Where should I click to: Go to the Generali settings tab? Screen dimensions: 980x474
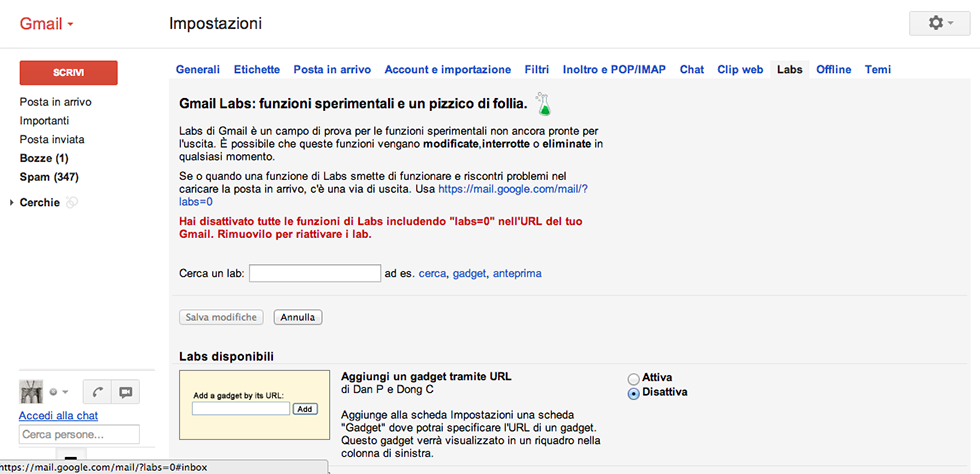coord(198,70)
